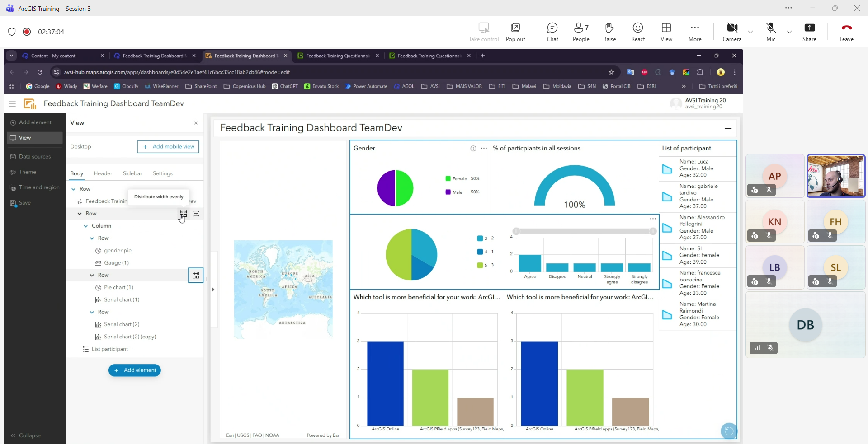Toggle the Mic mute button

pos(771,32)
